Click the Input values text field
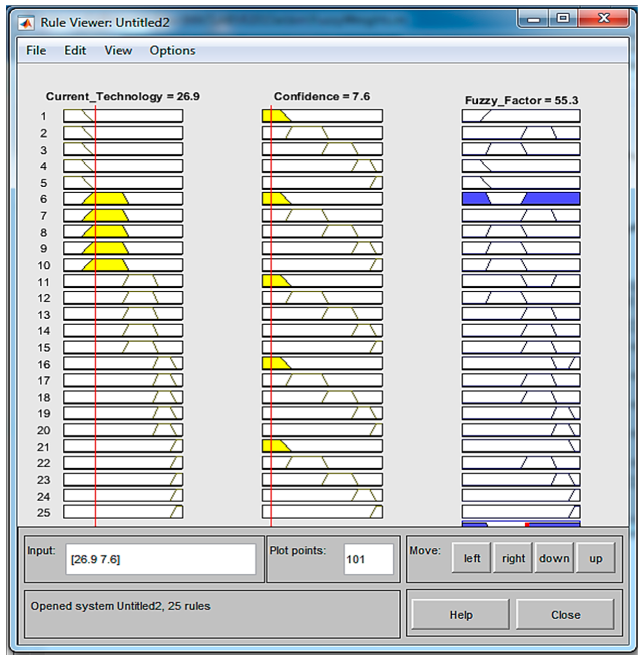This screenshot has height=660, width=644. click(x=160, y=559)
